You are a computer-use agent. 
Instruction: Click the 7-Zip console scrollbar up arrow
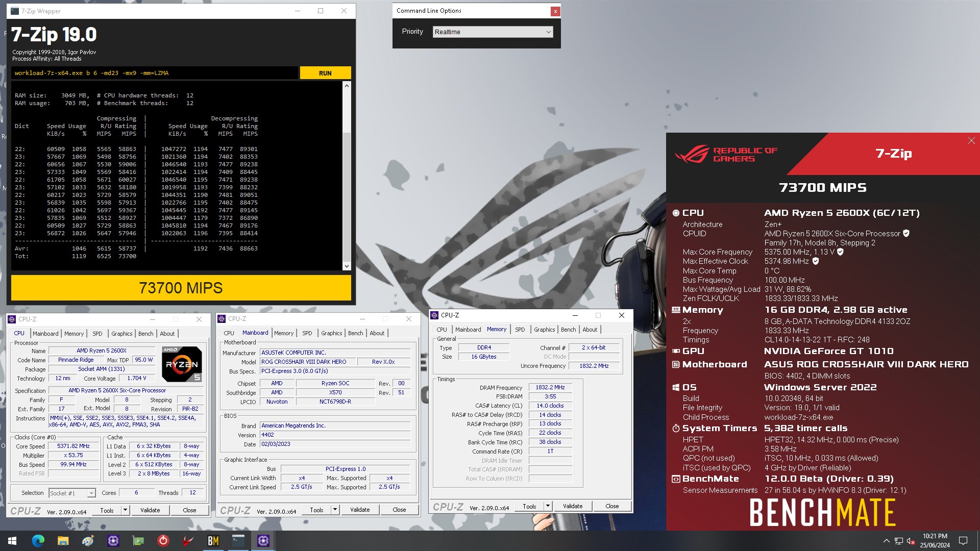[347, 86]
